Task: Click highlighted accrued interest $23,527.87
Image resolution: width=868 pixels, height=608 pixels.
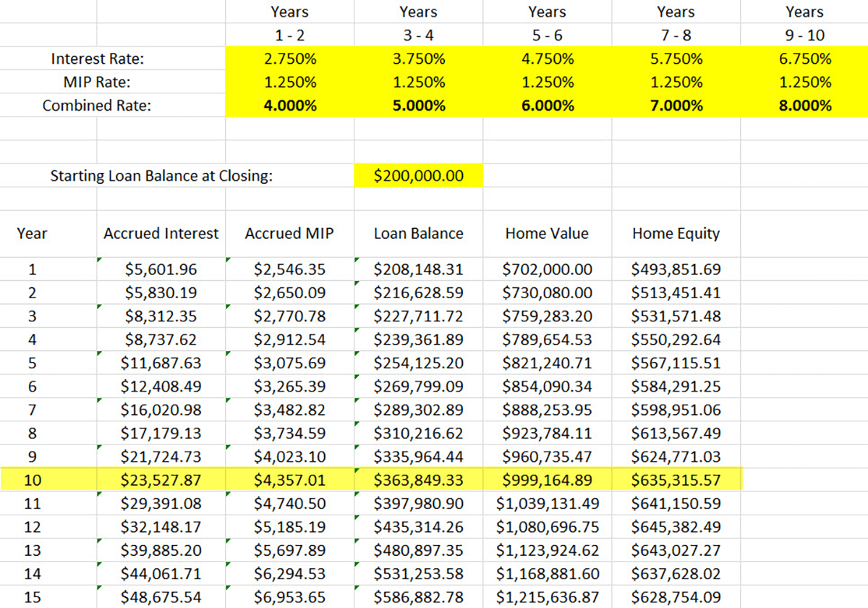Action: pos(161,480)
